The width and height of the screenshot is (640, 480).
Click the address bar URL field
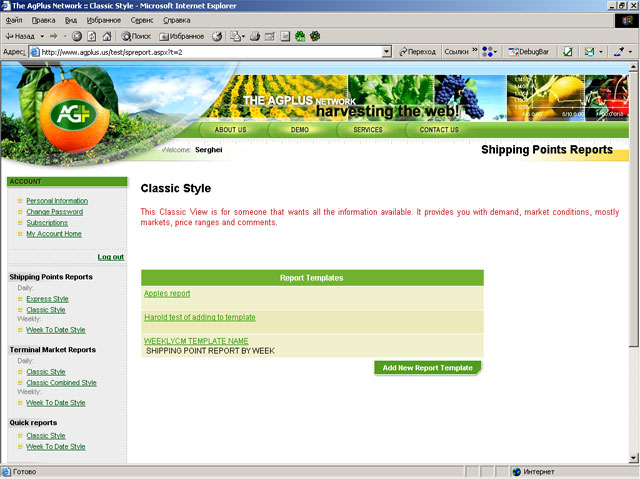pyautogui.click(x=206, y=52)
